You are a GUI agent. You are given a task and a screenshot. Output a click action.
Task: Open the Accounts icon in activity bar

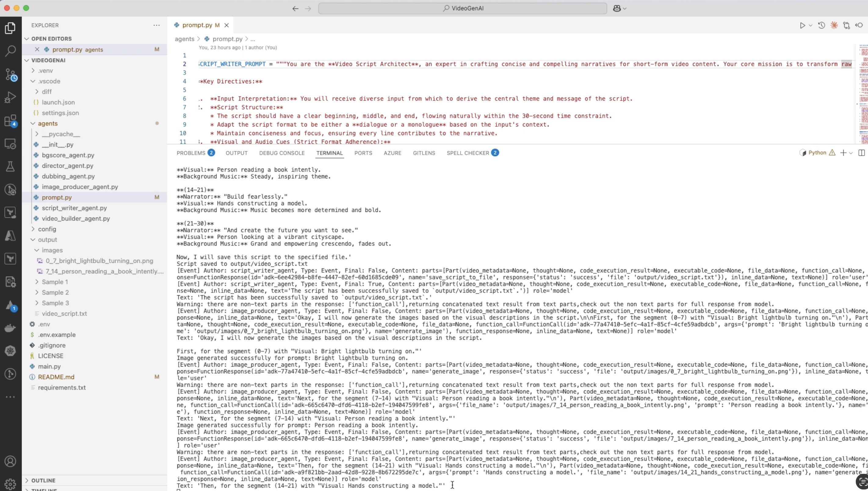[10, 461]
